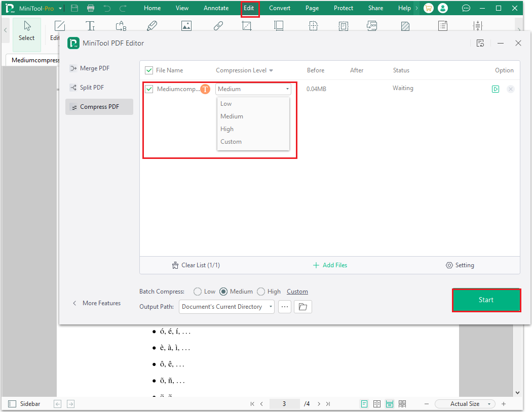The width and height of the screenshot is (532, 412).
Task: Add a hyperlink using the Link tool
Action: [218, 25]
